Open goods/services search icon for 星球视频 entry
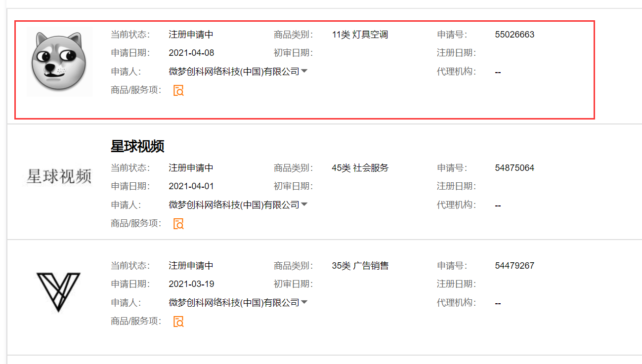The width and height of the screenshot is (642, 364). coord(178,224)
